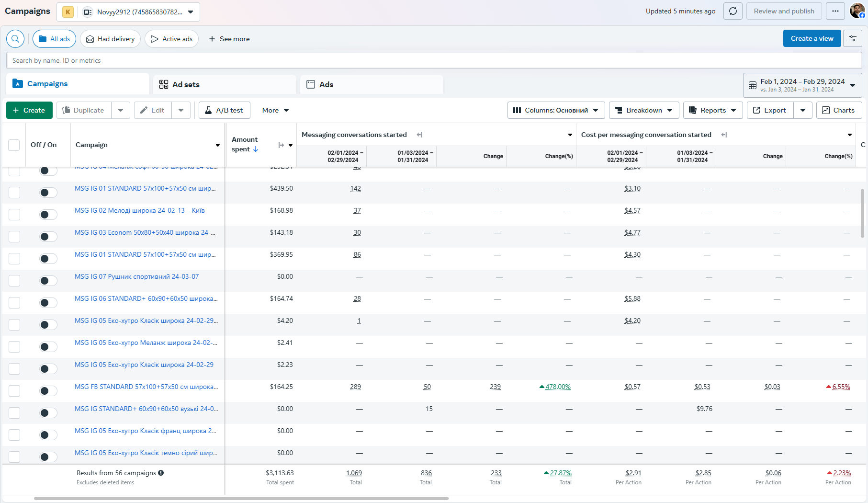The width and height of the screenshot is (868, 503).
Task: Click the Edit button
Action: point(153,110)
